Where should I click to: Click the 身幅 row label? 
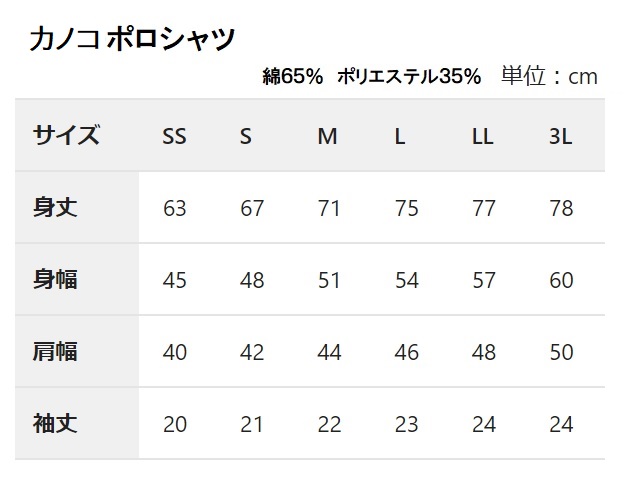coord(55,279)
